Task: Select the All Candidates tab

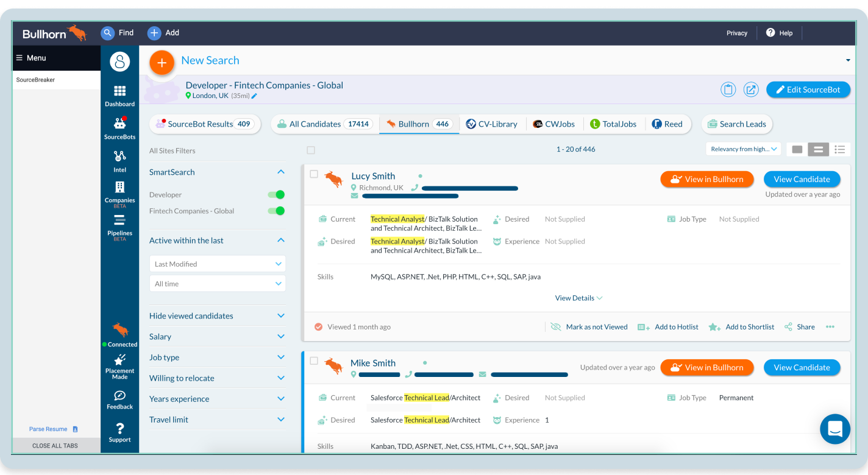Action: 325,124
